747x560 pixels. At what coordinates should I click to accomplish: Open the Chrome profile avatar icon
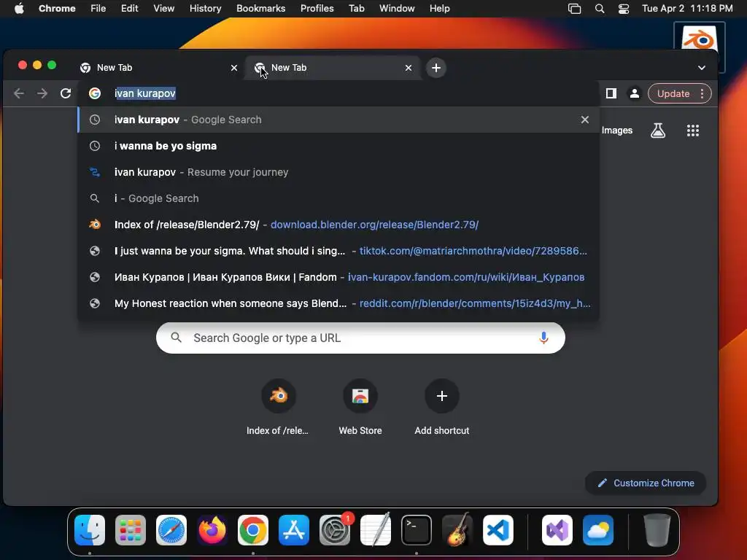pyautogui.click(x=635, y=93)
